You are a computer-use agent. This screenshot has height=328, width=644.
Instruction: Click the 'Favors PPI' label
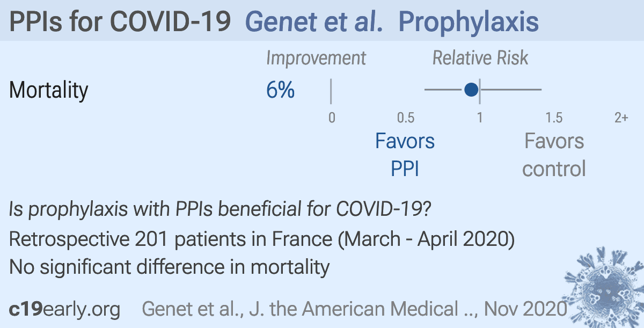tap(405, 155)
